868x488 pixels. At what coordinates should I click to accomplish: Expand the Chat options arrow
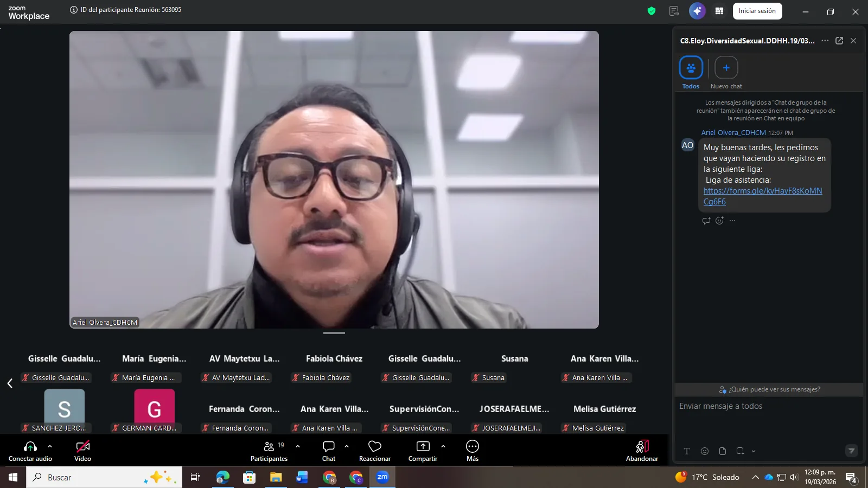[347, 446]
